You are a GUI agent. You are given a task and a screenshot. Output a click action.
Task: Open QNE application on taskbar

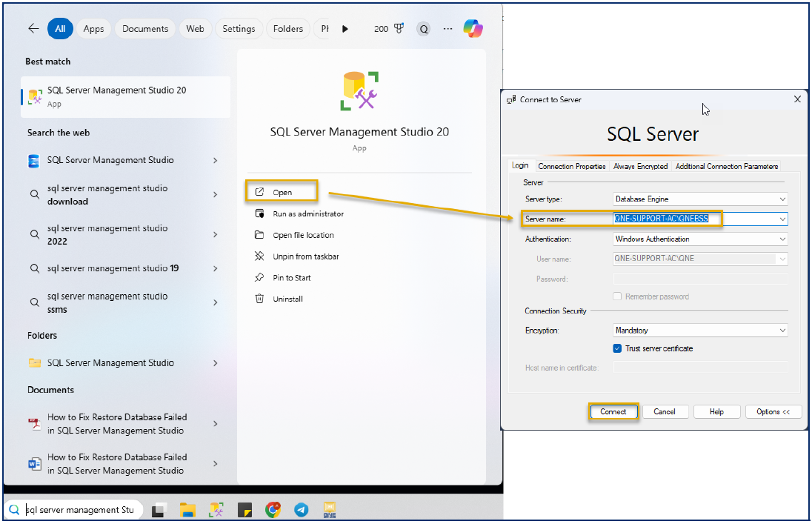click(330, 510)
